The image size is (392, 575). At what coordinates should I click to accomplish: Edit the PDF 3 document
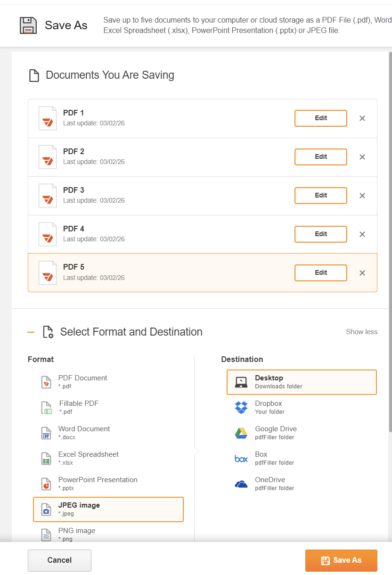tap(321, 196)
